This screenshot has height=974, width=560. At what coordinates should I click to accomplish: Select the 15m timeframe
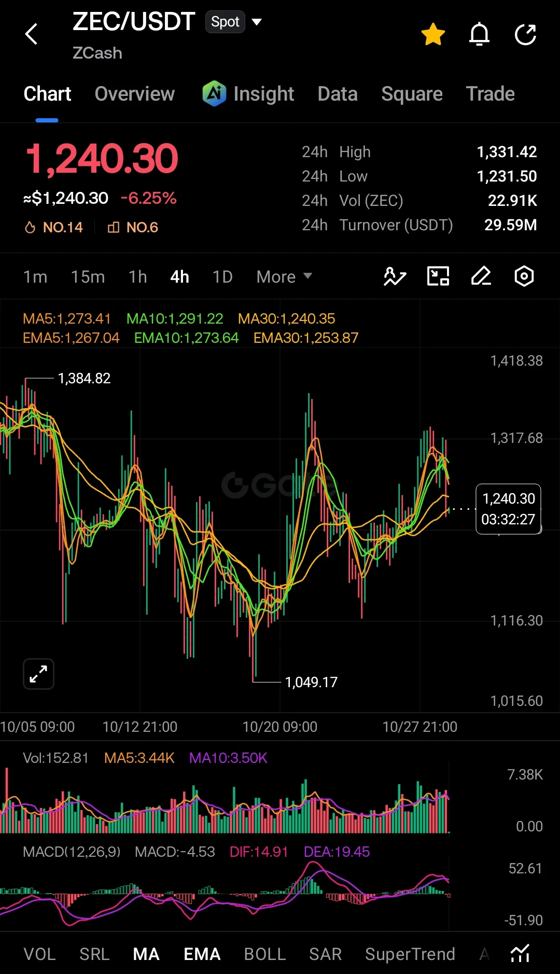(88, 277)
